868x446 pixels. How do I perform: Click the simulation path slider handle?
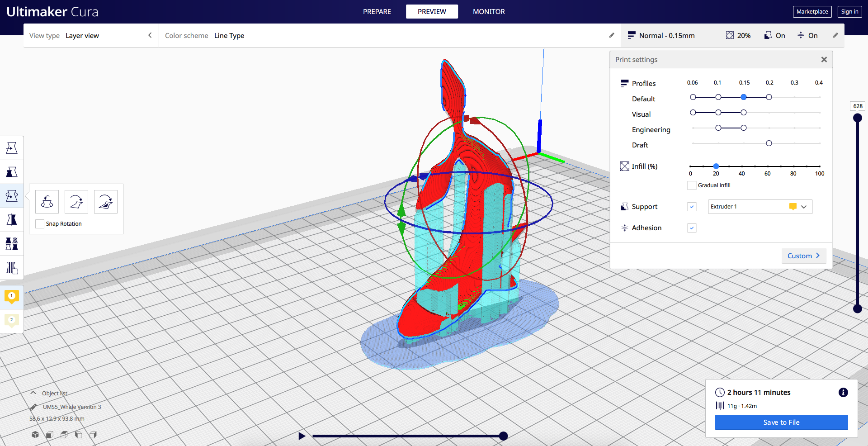(503, 436)
